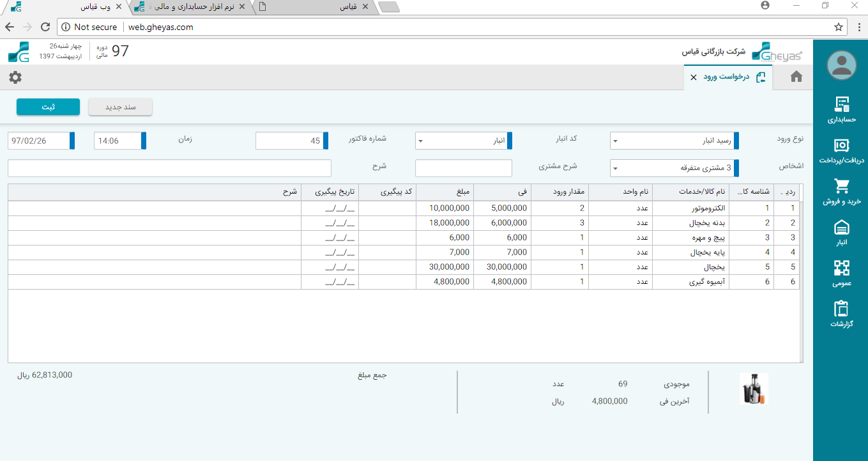Viewport: 868px width, 461px height.
Task: Click the amount cell 10,000,000
Action: click(445, 208)
